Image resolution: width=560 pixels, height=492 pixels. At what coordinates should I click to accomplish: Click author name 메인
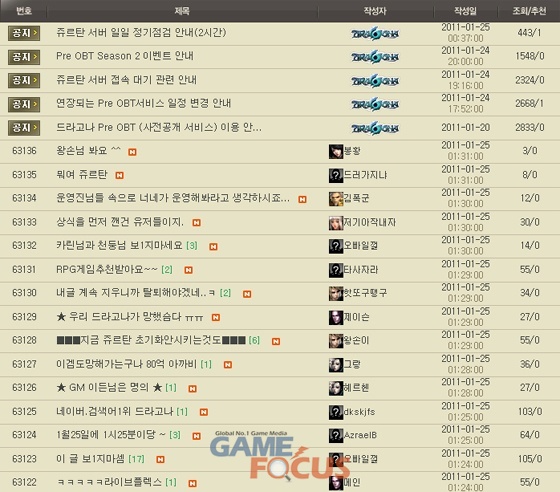352,482
